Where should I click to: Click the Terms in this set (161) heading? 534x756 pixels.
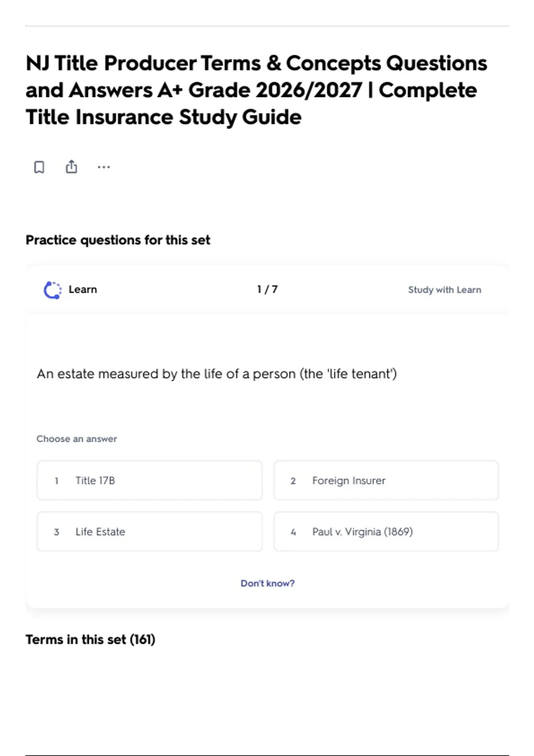click(x=90, y=639)
